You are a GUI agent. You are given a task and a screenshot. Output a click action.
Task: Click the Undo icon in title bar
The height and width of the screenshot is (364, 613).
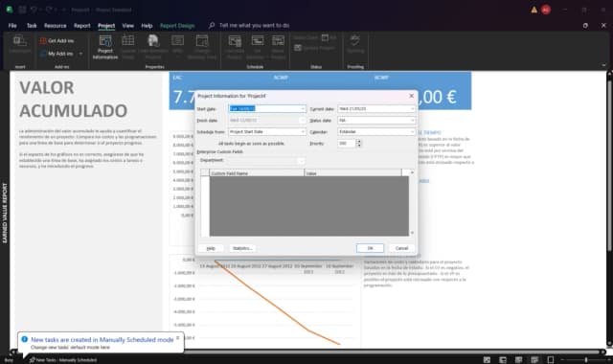click(34, 10)
